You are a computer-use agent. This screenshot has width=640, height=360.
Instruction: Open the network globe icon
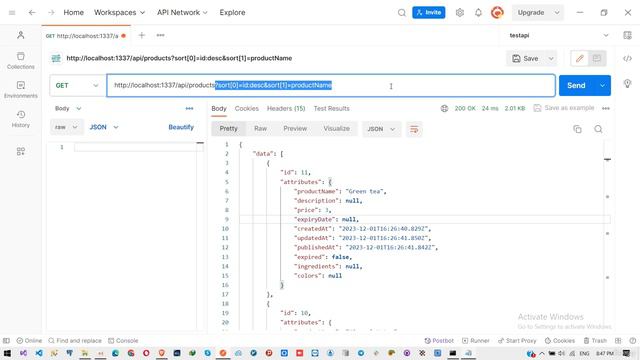click(444, 109)
